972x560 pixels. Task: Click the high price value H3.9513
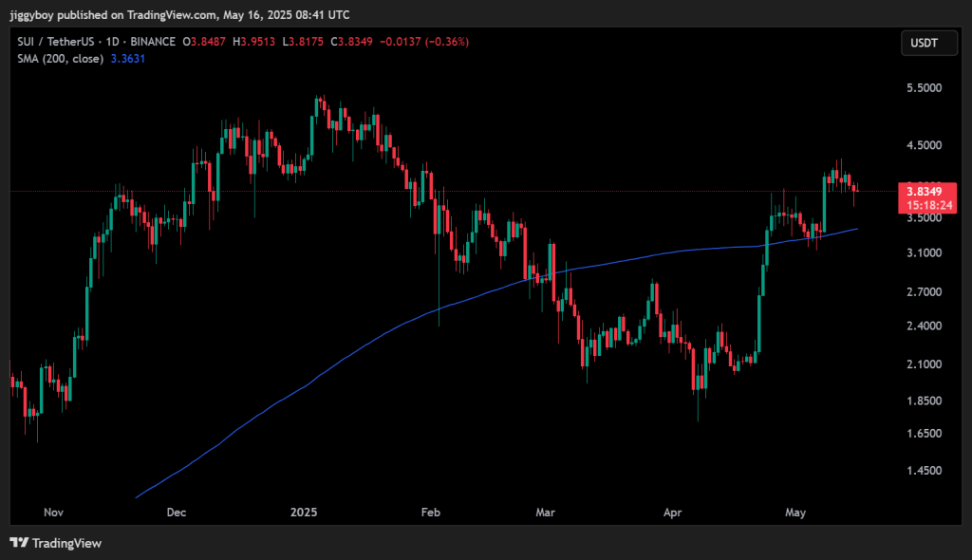253,42
